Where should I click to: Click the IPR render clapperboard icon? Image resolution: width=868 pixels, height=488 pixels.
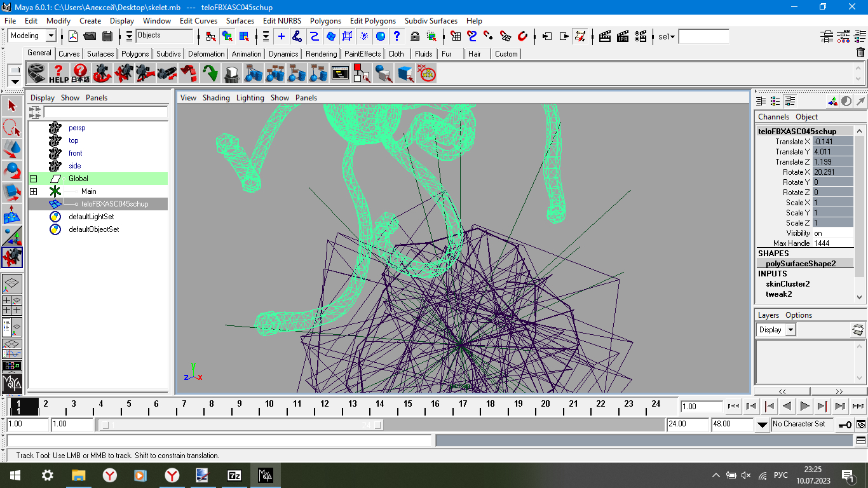(623, 36)
